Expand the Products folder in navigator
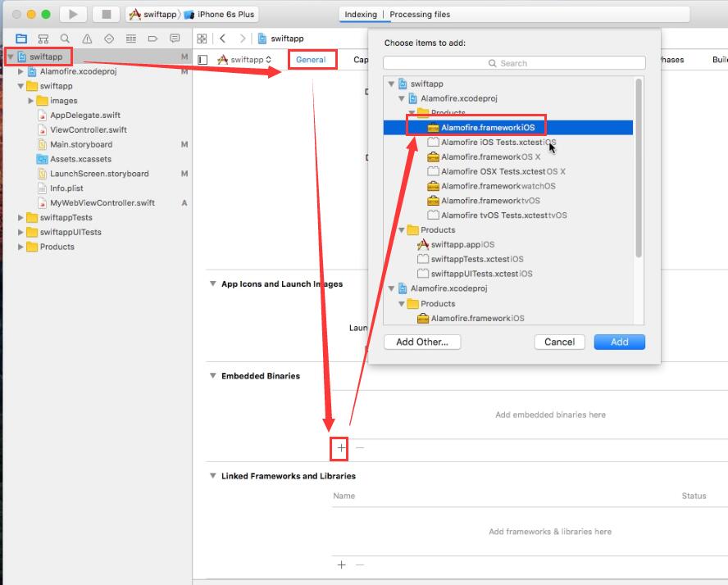Screen dimensions: 728x585 click(x=20, y=247)
